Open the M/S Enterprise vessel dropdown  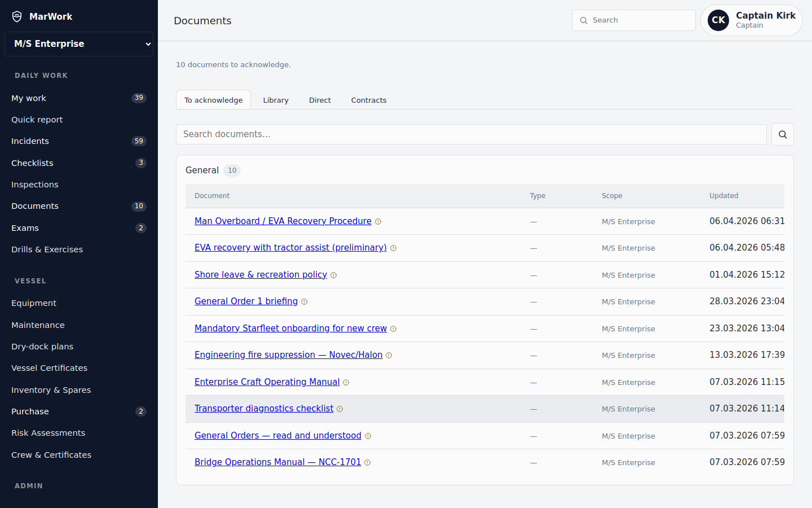[79, 44]
